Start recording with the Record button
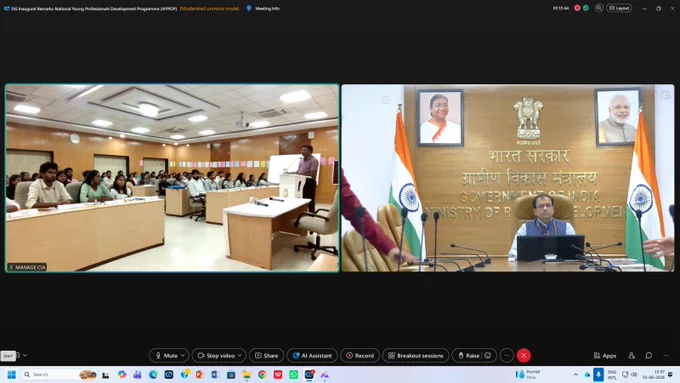680x383 pixels. pos(360,356)
